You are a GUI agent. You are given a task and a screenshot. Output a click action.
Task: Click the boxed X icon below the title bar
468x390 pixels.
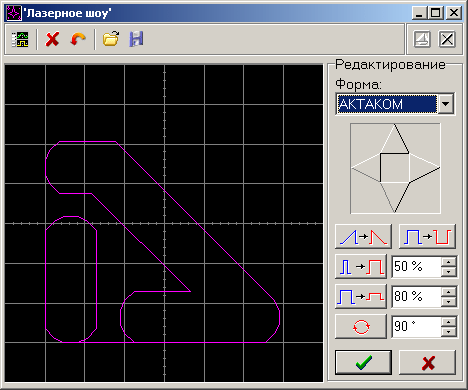click(x=447, y=39)
